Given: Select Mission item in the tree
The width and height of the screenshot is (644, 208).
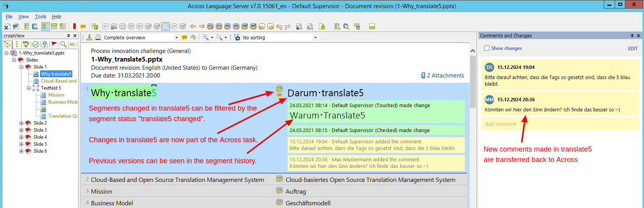Looking at the screenshot, I should point(56,95).
